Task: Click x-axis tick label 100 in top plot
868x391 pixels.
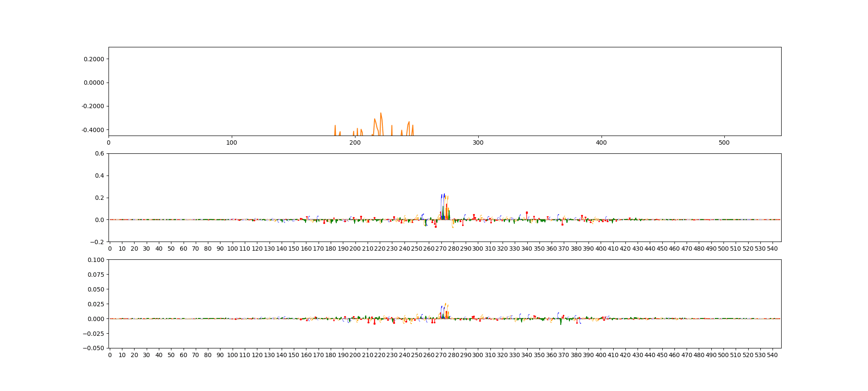Action: click(232, 142)
